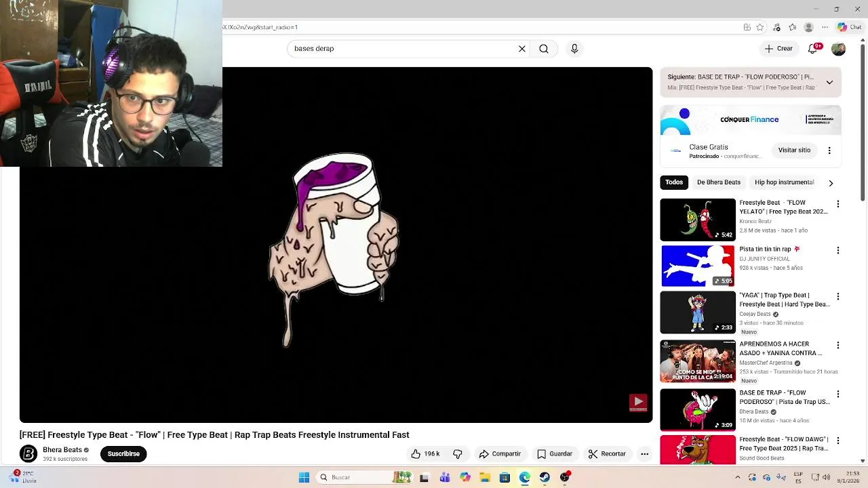Open browser favorites list icon

[x=792, y=27]
